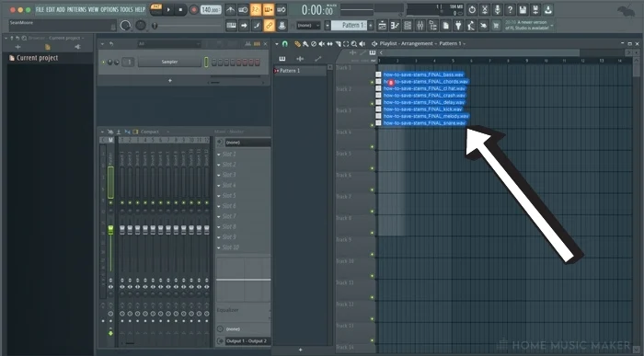This screenshot has height=356, width=644.
Task: Toggle PAT/SONG mode switch
Action: [x=156, y=9]
